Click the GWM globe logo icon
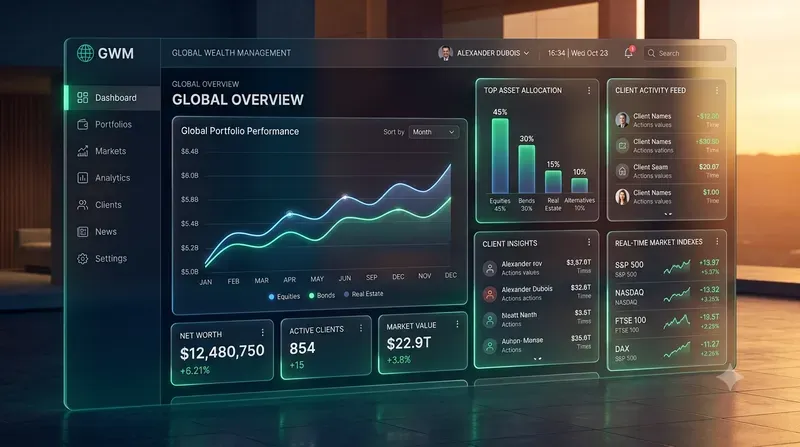800x447 pixels. click(85, 53)
